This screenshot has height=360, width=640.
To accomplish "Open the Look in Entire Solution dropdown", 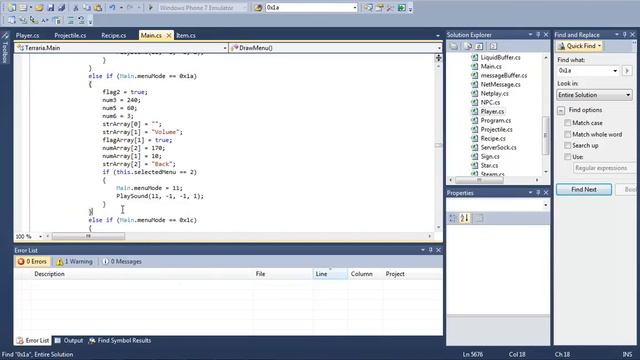I will pyautogui.click(x=628, y=95).
